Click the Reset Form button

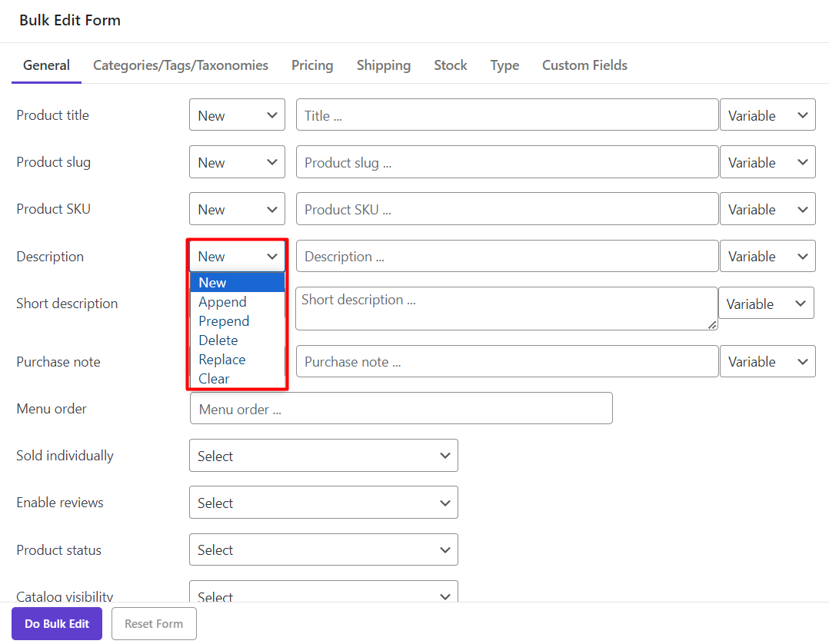click(x=154, y=624)
